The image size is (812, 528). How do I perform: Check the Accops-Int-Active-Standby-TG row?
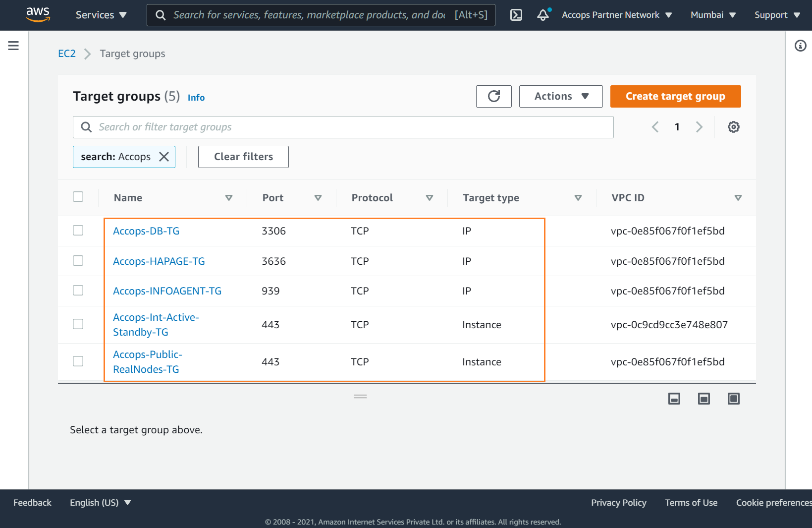pyautogui.click(x=78, y=324)
